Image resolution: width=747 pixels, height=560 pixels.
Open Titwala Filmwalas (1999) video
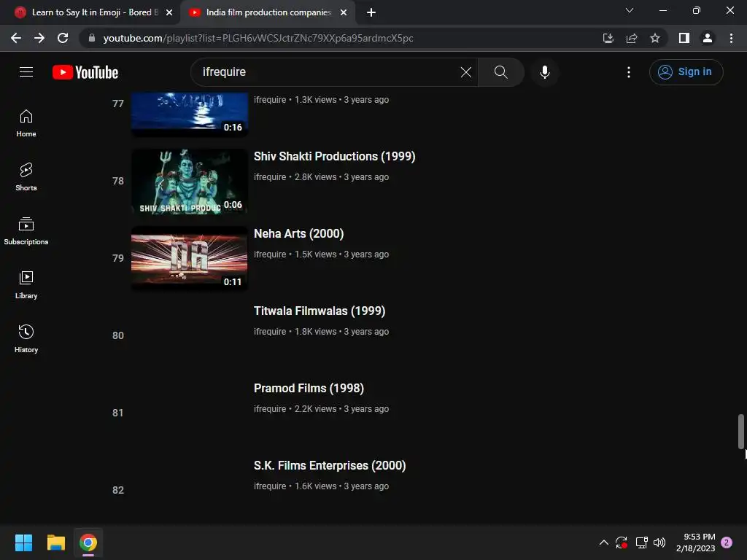pyautogui.click(x=320, y=311)
